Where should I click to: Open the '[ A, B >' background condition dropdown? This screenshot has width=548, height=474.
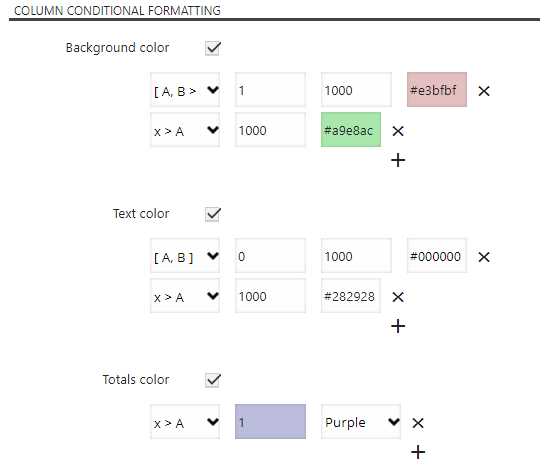185,89
